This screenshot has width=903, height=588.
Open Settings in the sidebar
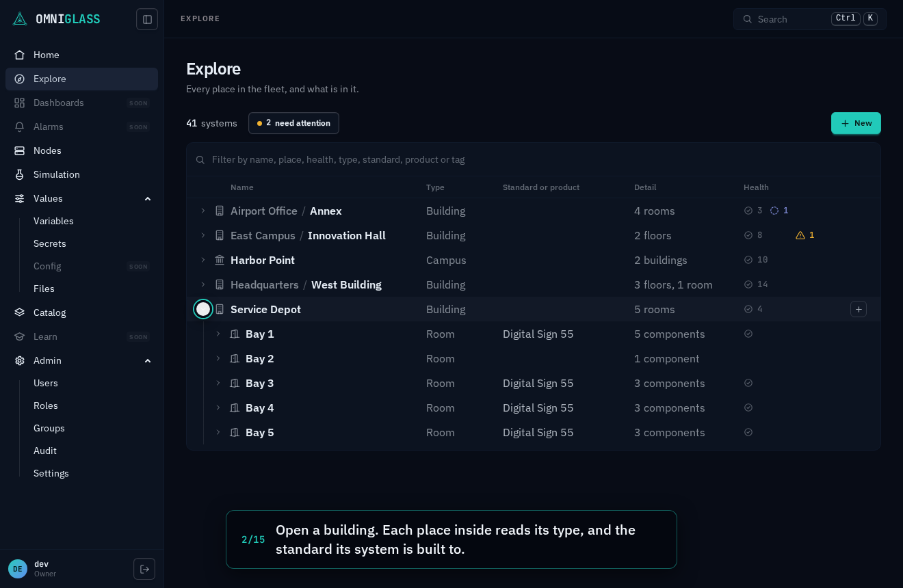(x=51, y=473)
